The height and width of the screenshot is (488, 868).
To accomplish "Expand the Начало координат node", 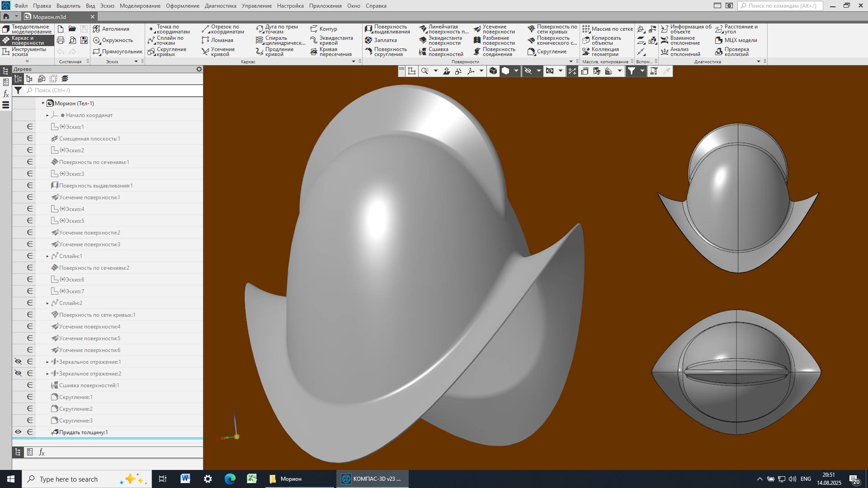I will click(47, 115).
